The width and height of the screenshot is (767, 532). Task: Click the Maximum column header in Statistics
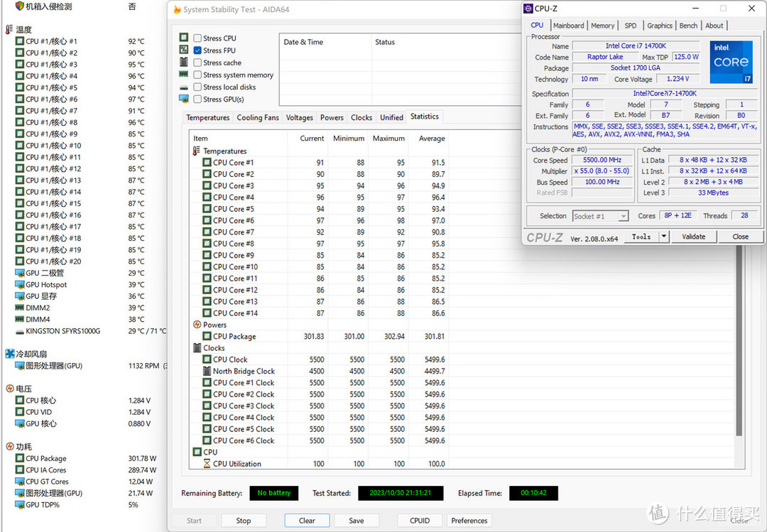pos(388,139)
